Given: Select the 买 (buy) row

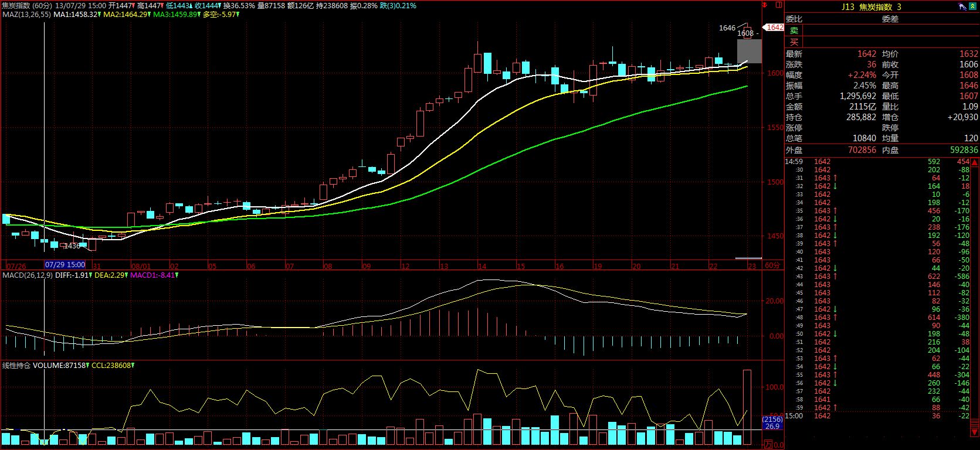Looking at the screenshot, I should (794, 42).
